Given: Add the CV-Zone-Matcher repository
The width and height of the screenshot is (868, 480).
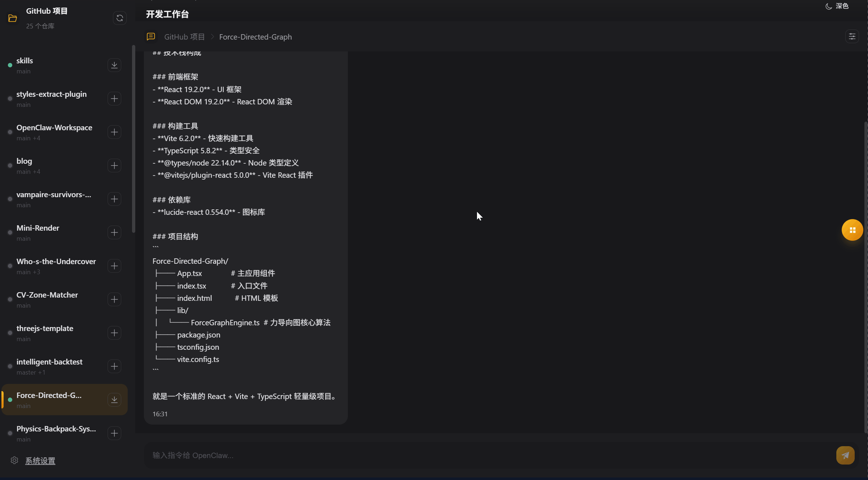Looking at the screenshot, I should (114, 299).
